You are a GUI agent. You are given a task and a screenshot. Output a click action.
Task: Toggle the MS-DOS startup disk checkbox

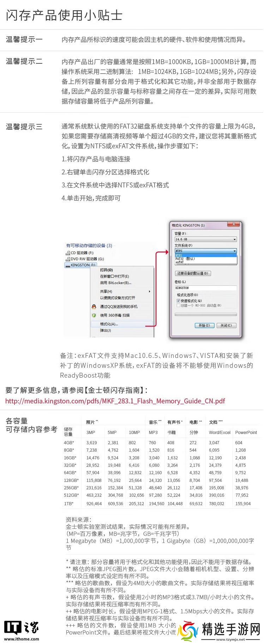(178, 305)
